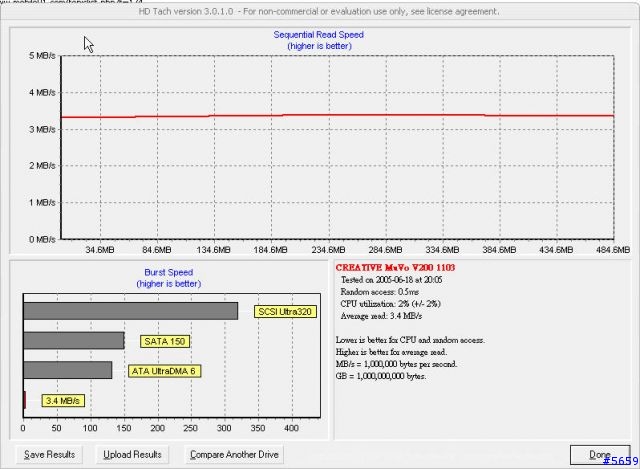
Task: Click the CREATIVE MuVo V200 1103 title
Action: (395, 268)
